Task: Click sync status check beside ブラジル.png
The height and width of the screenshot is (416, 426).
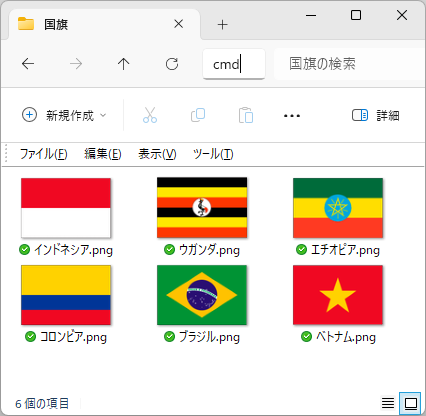Action: click(170, 337)
